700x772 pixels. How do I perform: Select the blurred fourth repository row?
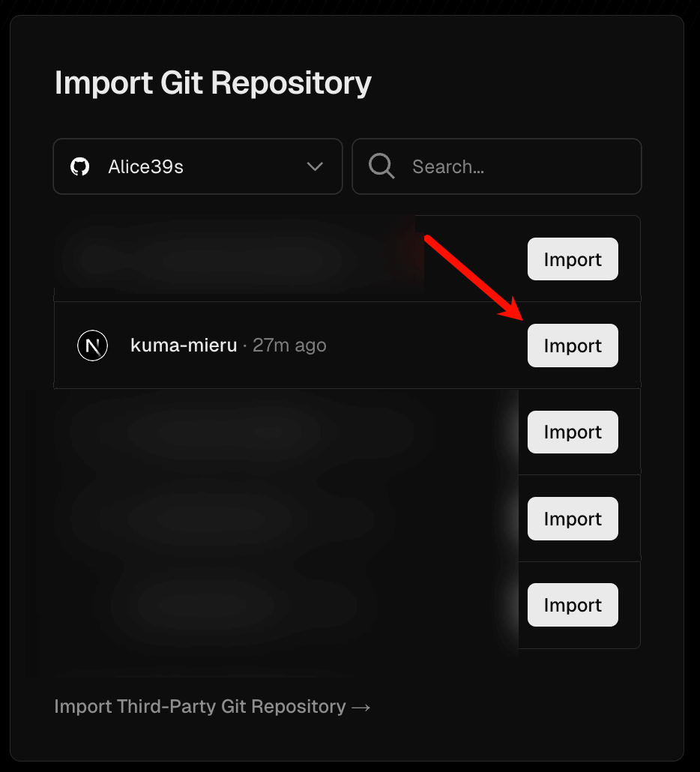click(347, 519)
